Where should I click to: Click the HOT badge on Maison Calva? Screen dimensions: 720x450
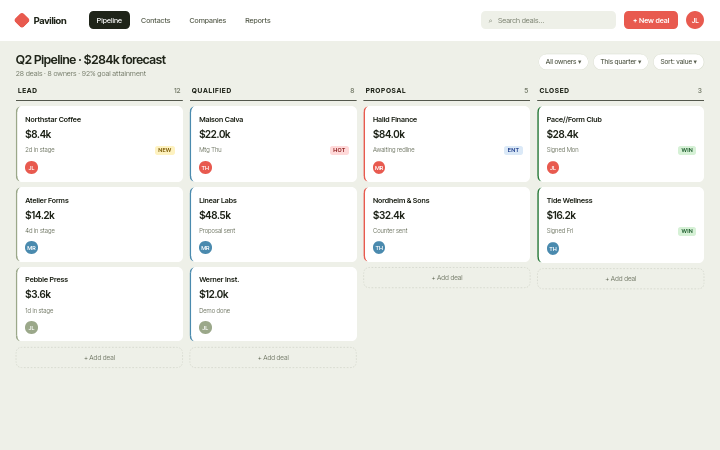(x=339, y=150)
